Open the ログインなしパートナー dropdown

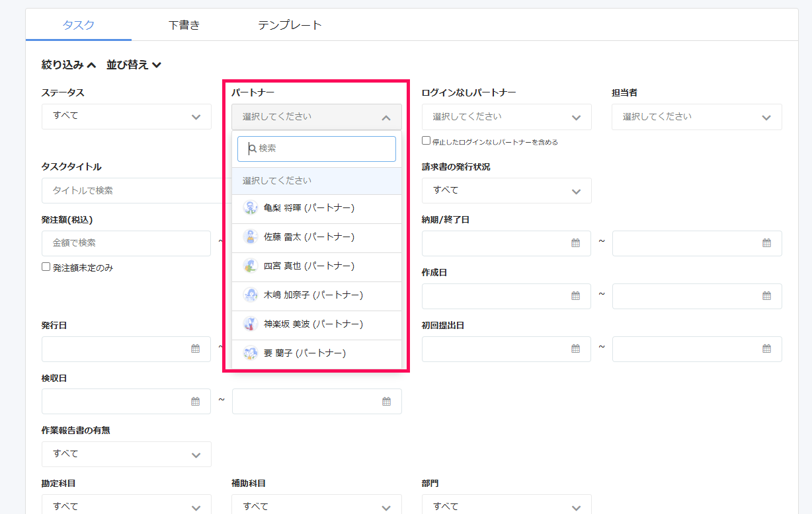pos(507,117)
